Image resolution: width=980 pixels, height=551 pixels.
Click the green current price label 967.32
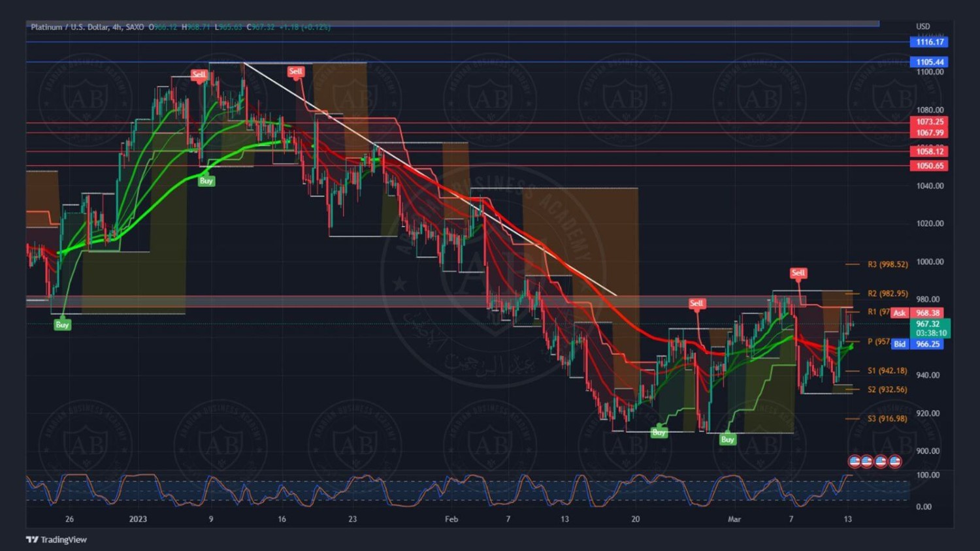click(930, 328)
